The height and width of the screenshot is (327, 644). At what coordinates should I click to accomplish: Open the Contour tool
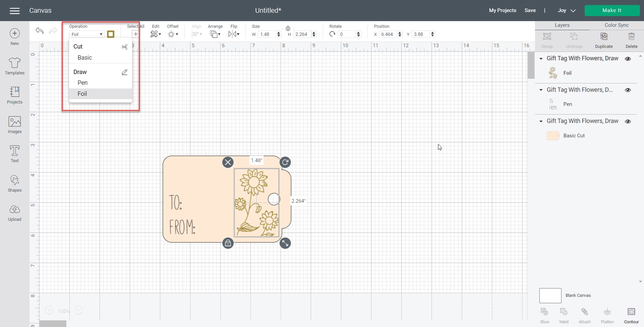(x=631, y=316)
